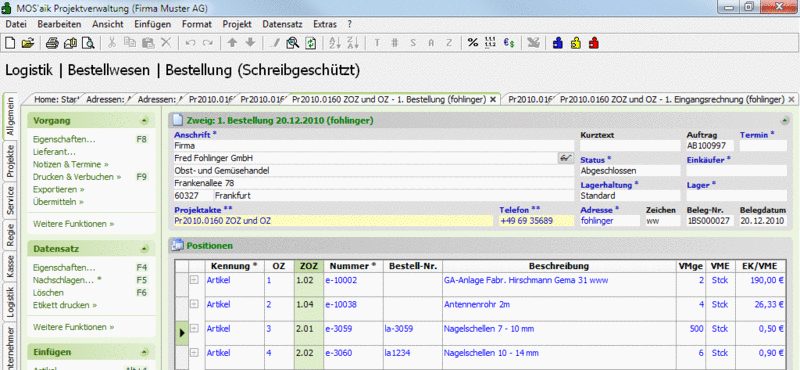800x370 pixels.
Task: Expand position row e-10002 tree box
Action: pyautogui.click(x=194, y=280)
